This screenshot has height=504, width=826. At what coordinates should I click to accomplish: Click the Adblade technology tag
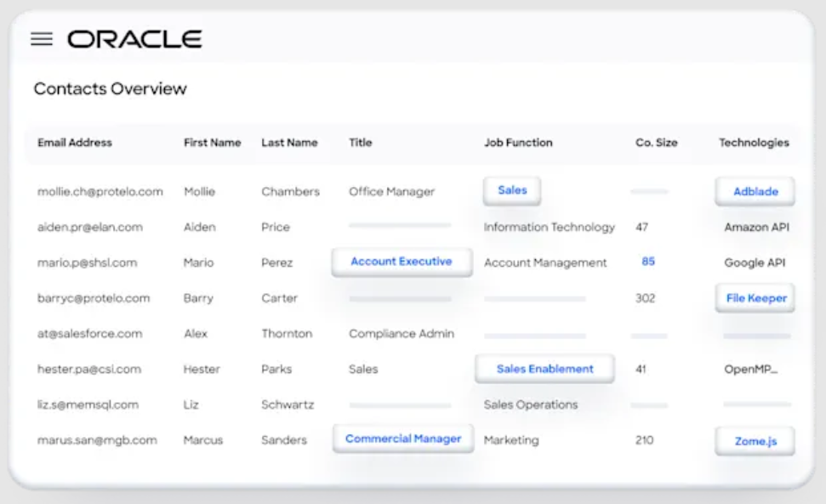(x=755, y=191)
